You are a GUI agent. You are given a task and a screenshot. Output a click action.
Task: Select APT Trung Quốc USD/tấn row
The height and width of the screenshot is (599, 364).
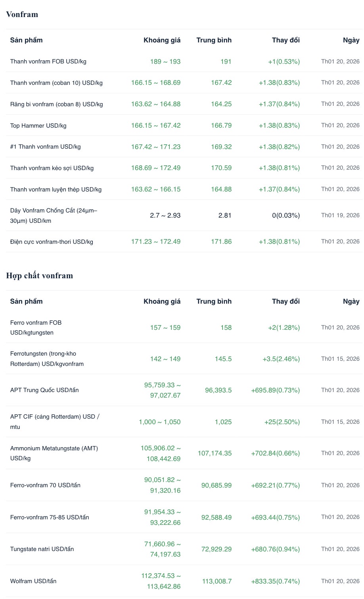coord(44,390)
